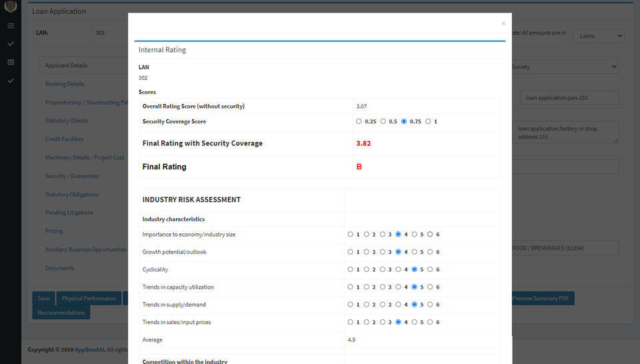Click the Save button
Viewport: 640px width, 364px height.
click(44, 298)
